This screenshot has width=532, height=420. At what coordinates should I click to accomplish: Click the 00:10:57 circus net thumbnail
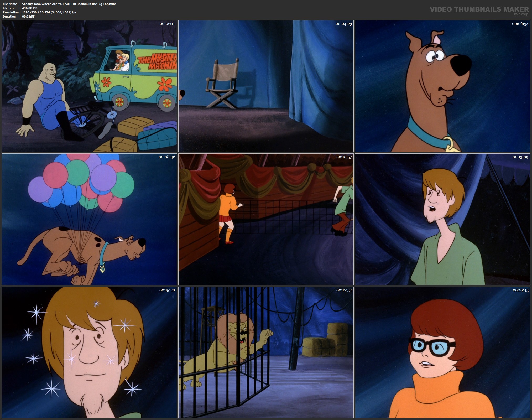pos(266,219)
